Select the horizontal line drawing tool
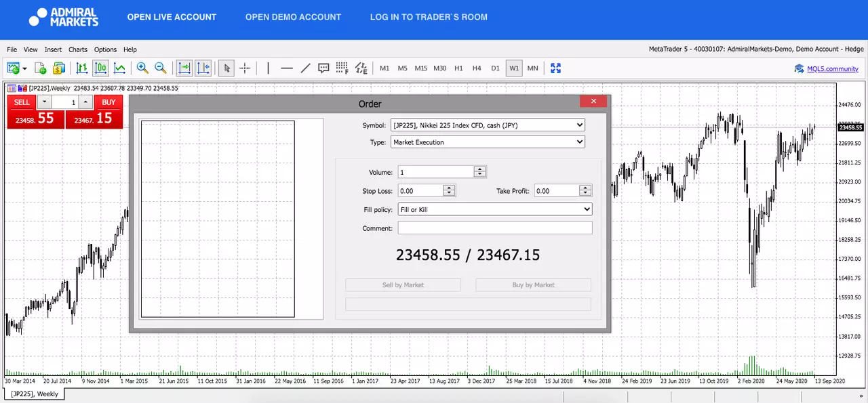Screen dimensions: 868x403 287,68
